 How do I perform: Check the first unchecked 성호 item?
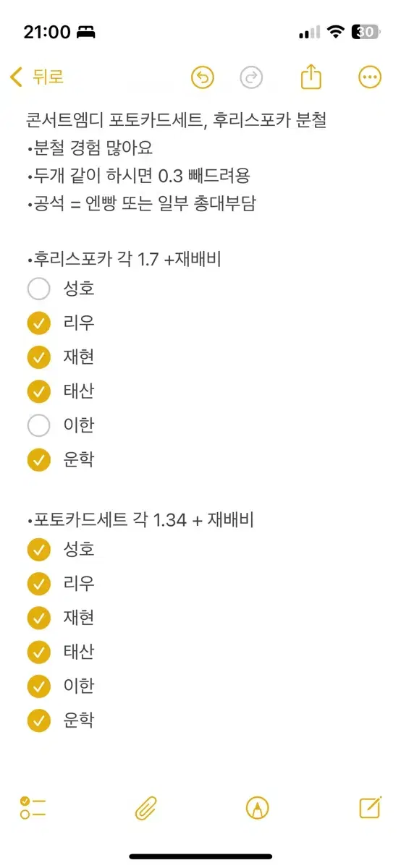39,289
